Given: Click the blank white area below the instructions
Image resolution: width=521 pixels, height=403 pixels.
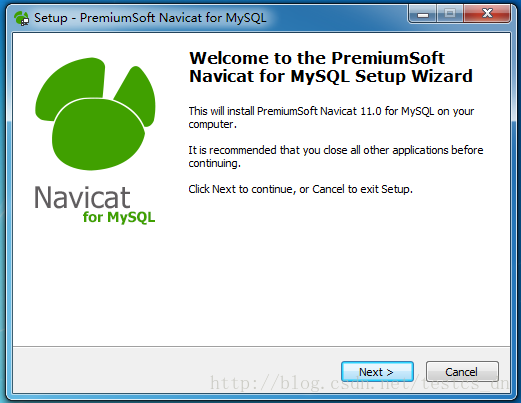Looking at the screenshot, I should (x=333, y=267).
